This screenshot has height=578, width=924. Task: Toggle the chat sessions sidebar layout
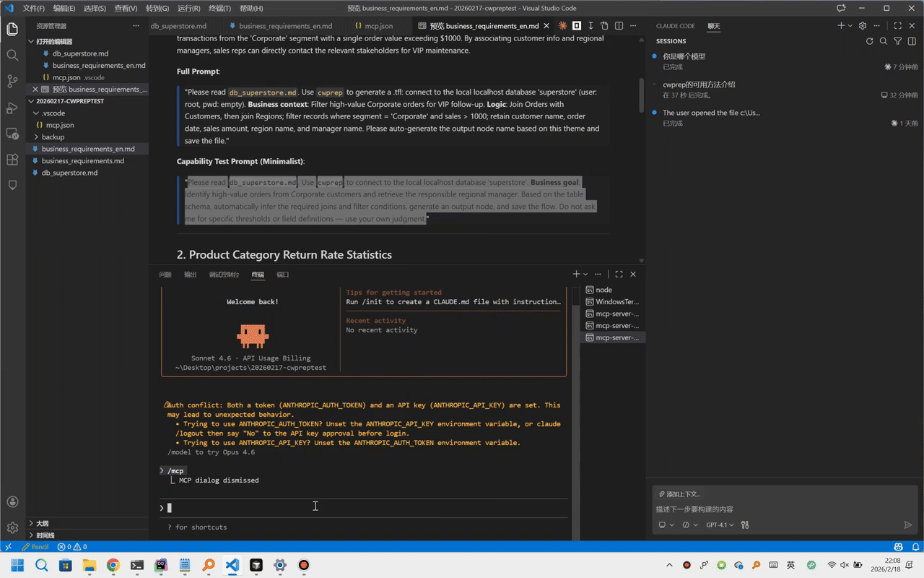pos(912,41)
